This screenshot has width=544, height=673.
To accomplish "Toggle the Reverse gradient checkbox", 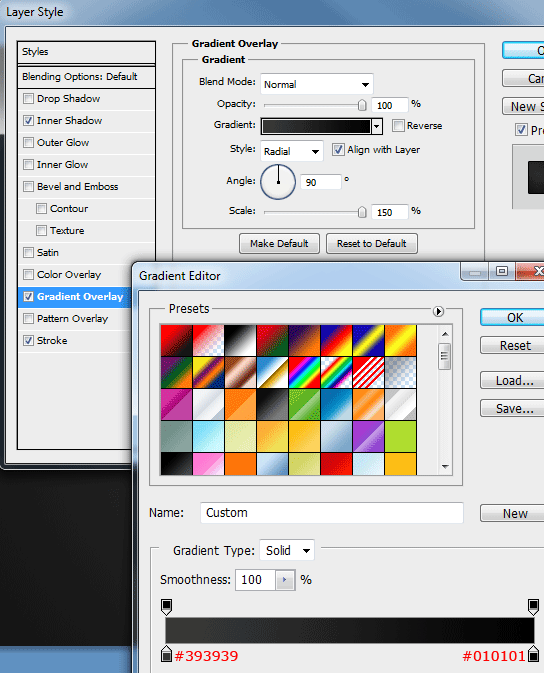I will tap(398, 125).
